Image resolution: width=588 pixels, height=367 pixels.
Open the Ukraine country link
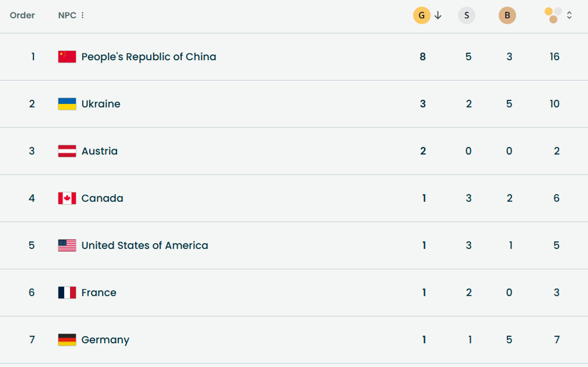click(x=101, y=104)
